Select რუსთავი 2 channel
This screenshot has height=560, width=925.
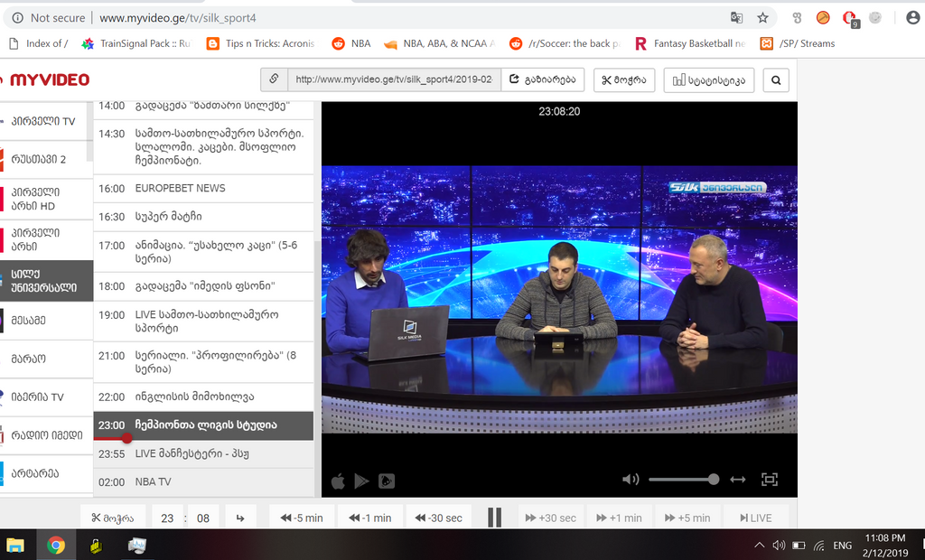point(46,159)
